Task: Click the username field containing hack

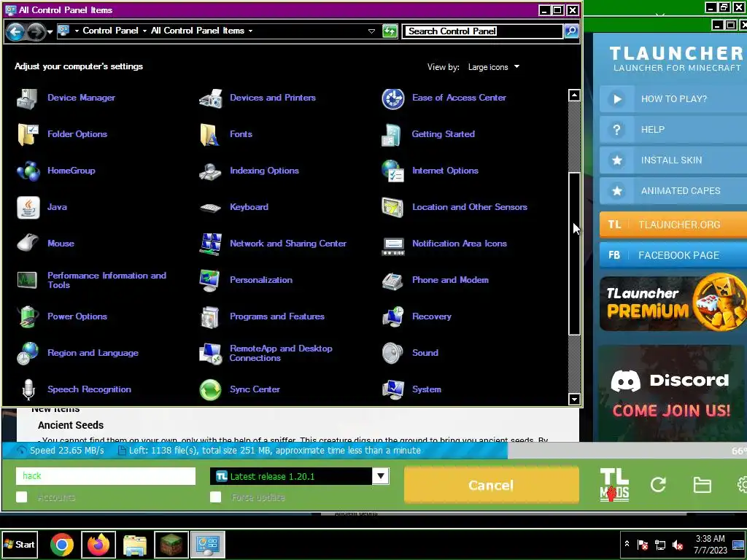Action: tap(105, 475)
